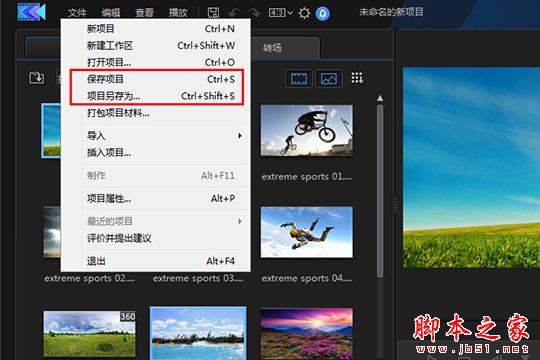
Task: Open the 播放 menu
Action: (x=178, y=13)
